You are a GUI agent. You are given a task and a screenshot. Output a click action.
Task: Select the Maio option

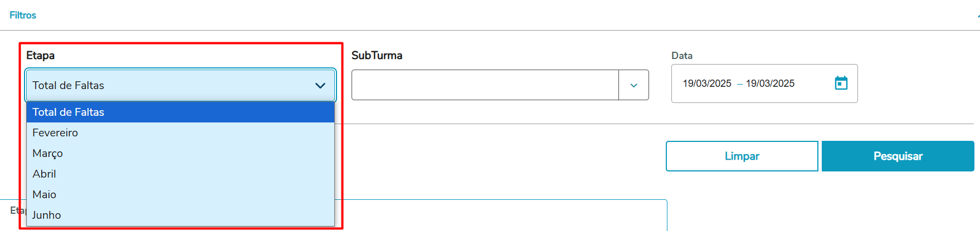pos(45,194)
